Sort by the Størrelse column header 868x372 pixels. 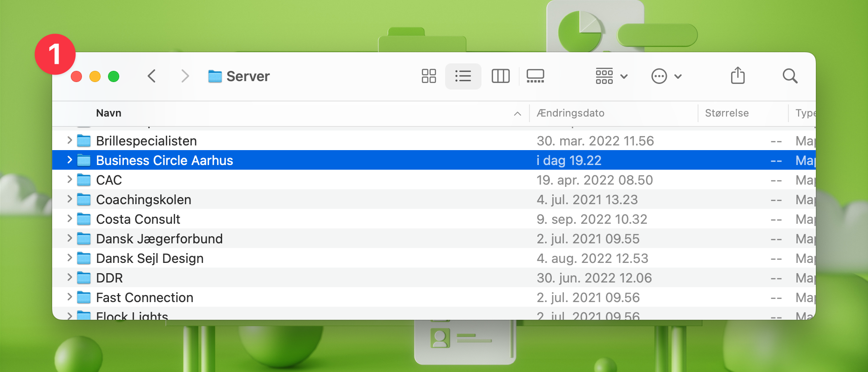point(726,113)
